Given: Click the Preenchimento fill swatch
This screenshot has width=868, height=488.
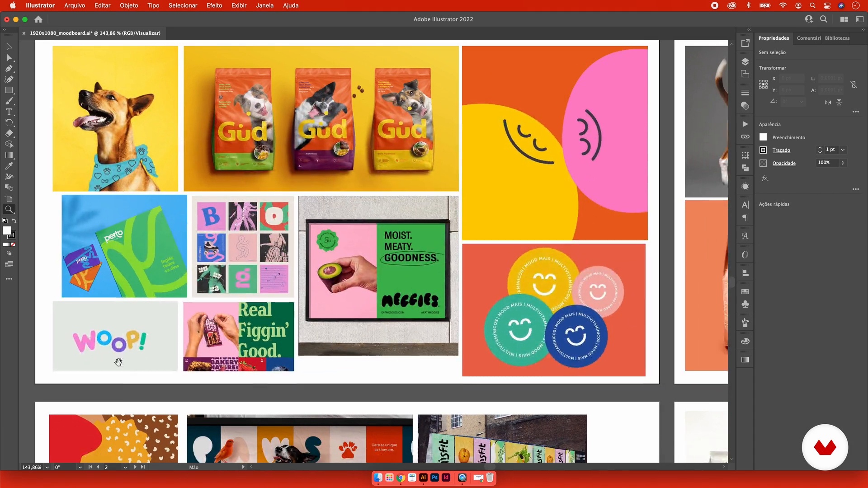Looking at the screenshot, I should 763,137.
